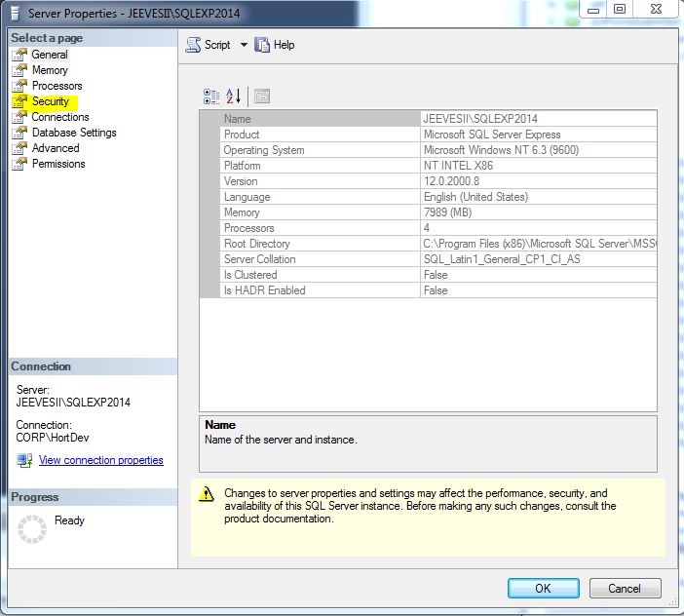Screen dimensions: 684x616
Task: Close the Server Properties dialog
Action: click(656, 9)
